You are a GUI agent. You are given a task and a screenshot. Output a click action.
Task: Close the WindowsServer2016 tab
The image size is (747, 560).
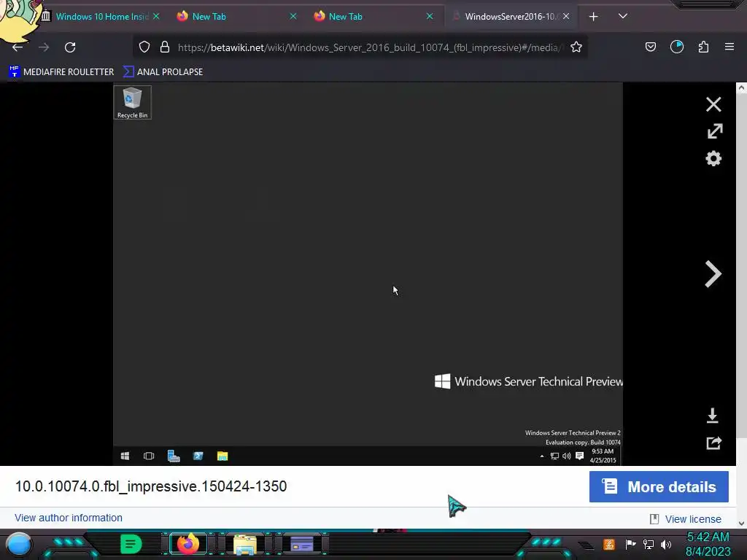click(566, 16)
